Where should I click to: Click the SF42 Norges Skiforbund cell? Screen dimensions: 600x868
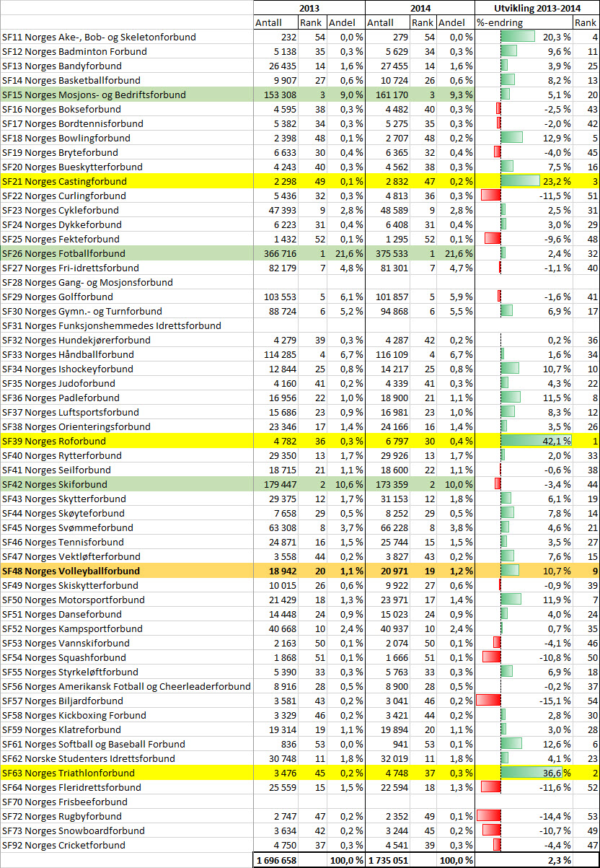pyautogui.click(x=55, y=484)
